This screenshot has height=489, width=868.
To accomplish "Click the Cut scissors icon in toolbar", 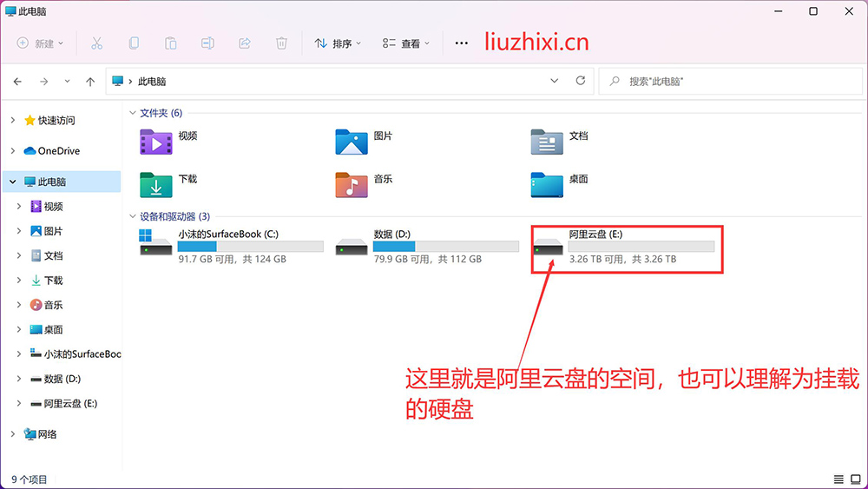I will [96, 43].
